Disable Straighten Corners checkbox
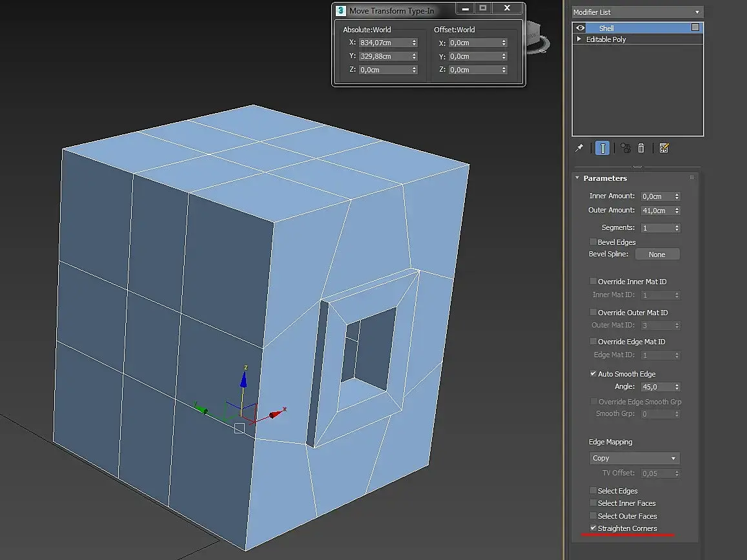747x560 pixels. [593, 528]
